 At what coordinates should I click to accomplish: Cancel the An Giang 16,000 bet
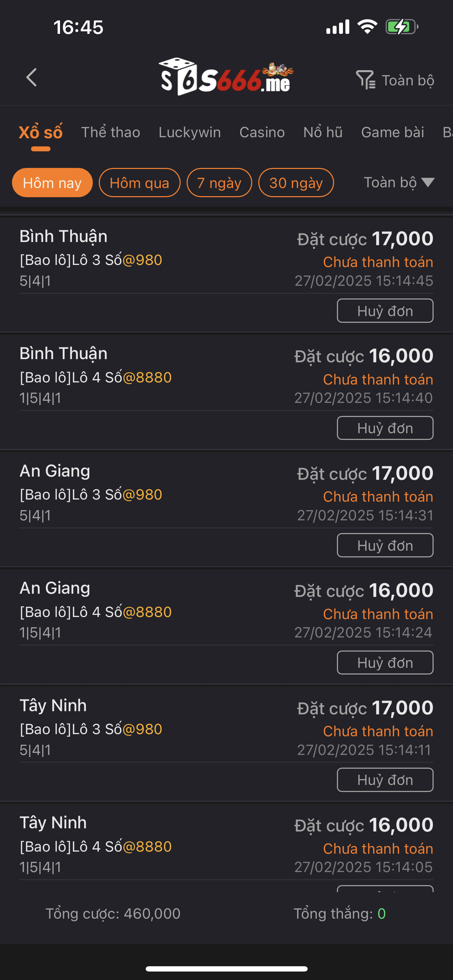(385, 663)
